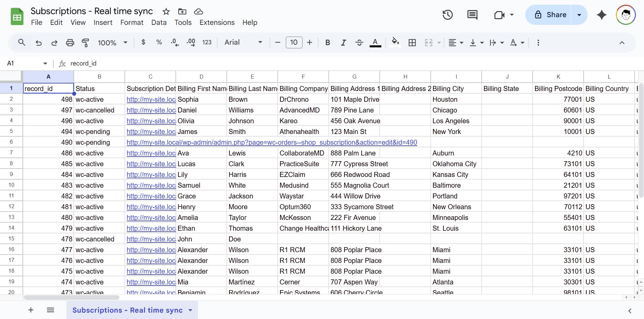The height and width of the screenshot is (319, 644).
Task: Decrease decimal places
Action: pos(175,43)
